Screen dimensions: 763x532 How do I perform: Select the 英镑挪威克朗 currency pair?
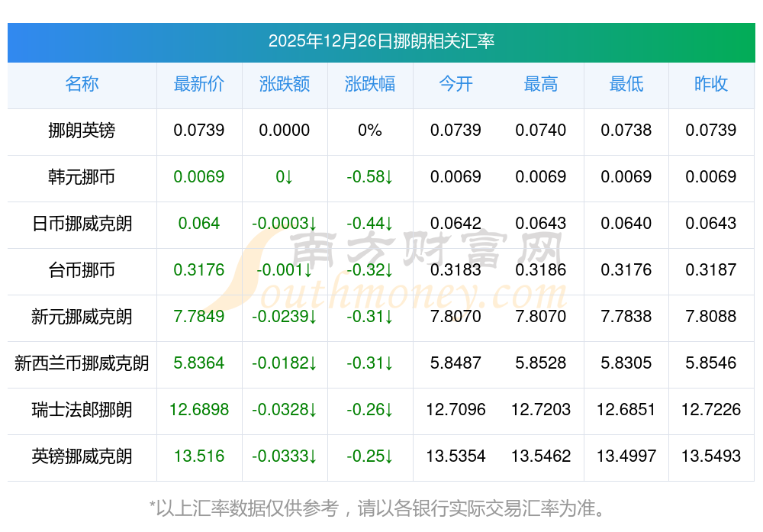click(82, 456)
